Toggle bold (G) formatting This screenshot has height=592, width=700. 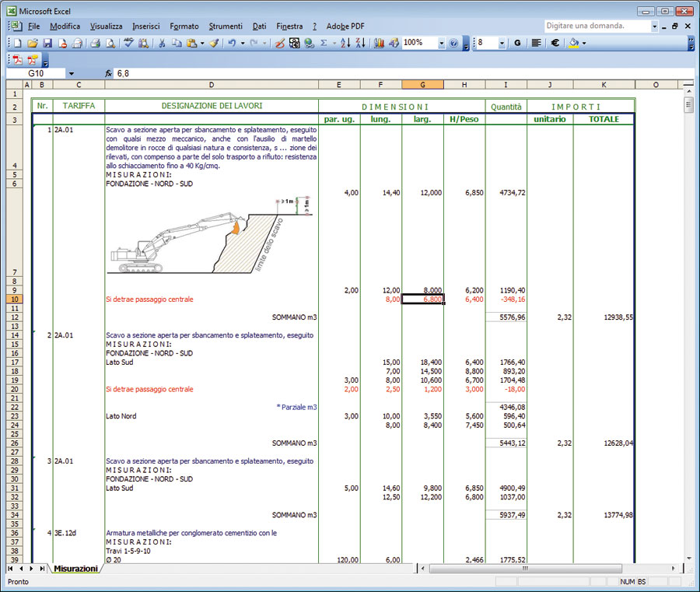click(517, 44)
